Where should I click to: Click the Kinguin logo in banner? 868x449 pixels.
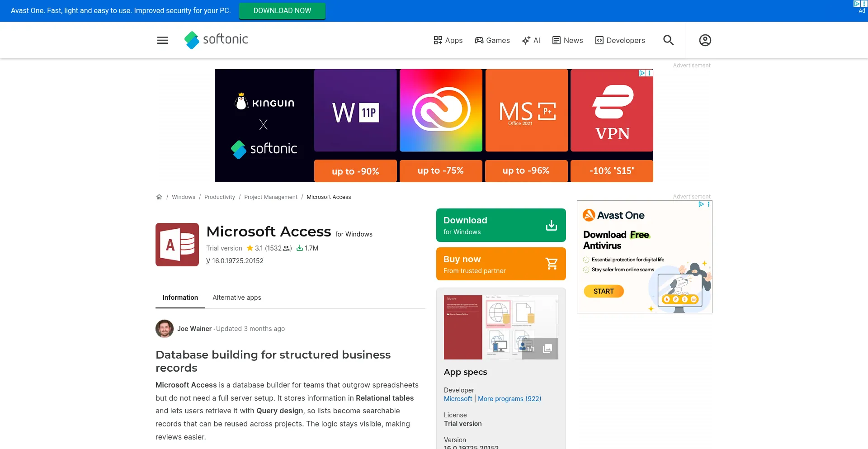264,102
